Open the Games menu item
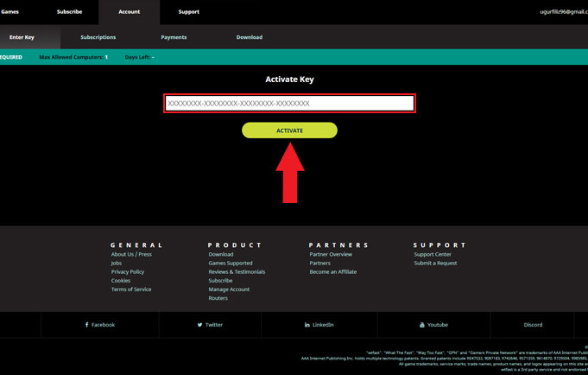The image size is (588, 375). pyautogui.click(x=10, y=12)
